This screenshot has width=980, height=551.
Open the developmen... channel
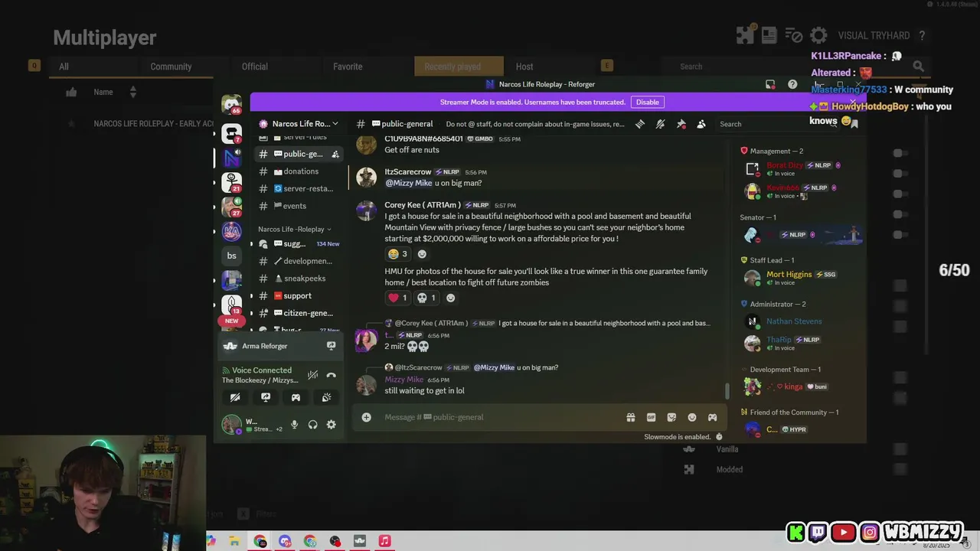(x=299, y=261)
